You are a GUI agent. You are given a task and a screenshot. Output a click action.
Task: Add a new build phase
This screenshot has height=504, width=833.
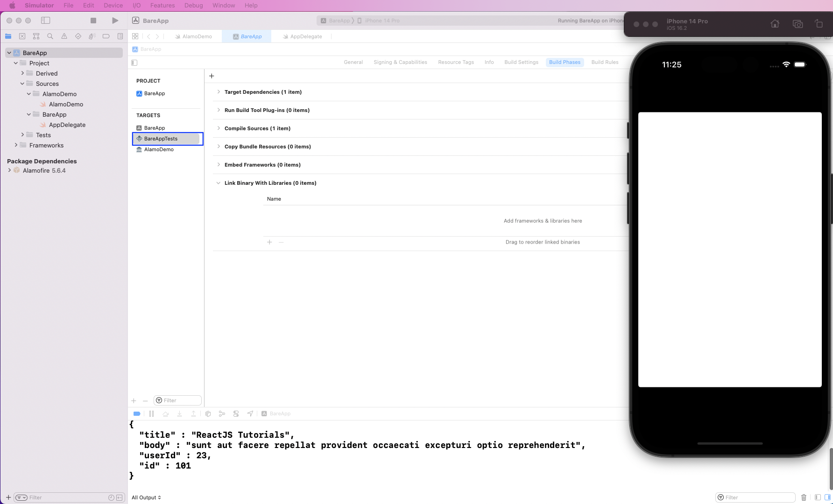tap(212, 76)
